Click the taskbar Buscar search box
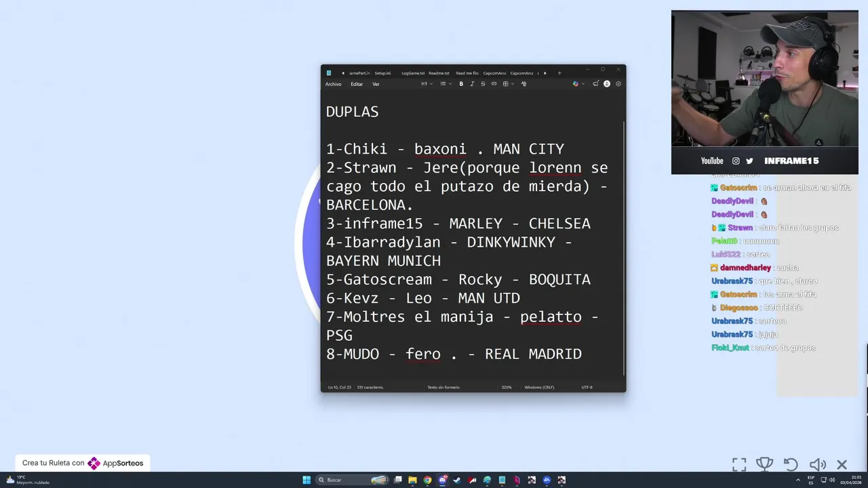The height and width of the screenshot is (488, 868). pos(352,480)
